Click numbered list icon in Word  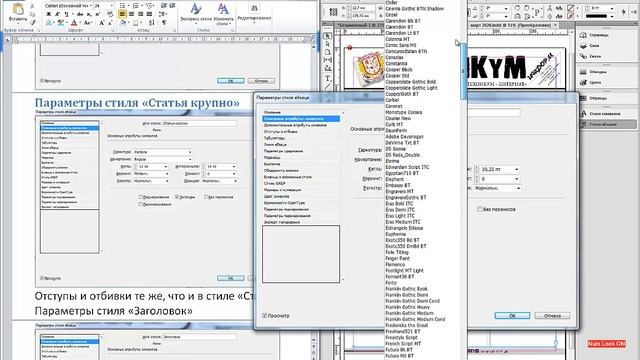tap(136, 6)
